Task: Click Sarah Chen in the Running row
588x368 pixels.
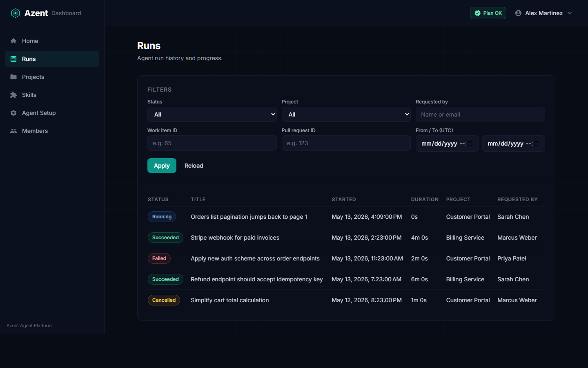Action: 513,217
